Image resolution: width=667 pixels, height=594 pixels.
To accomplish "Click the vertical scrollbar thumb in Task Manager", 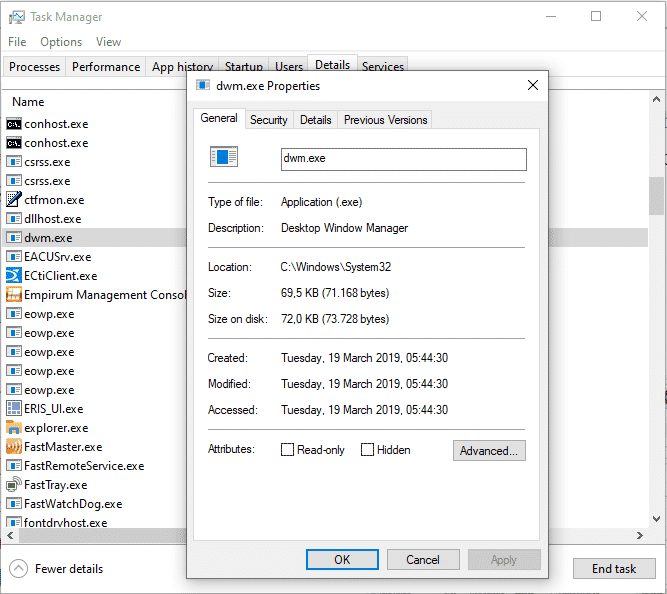I will coord(656,196).
